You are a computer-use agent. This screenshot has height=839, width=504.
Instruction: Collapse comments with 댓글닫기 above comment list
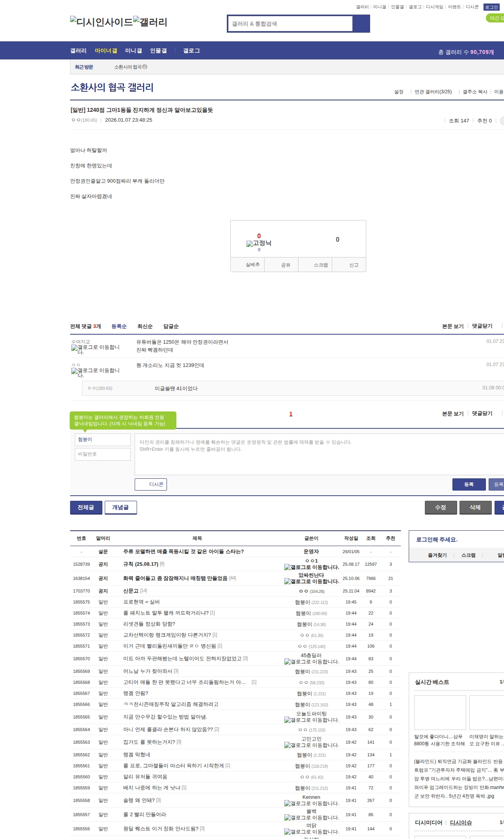pyautogui.click(x=482, y=326)
